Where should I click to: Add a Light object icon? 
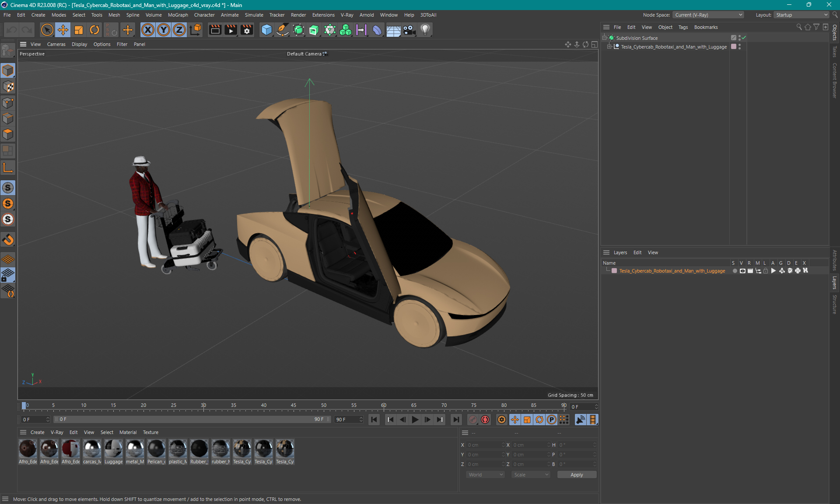pos(425,30)
